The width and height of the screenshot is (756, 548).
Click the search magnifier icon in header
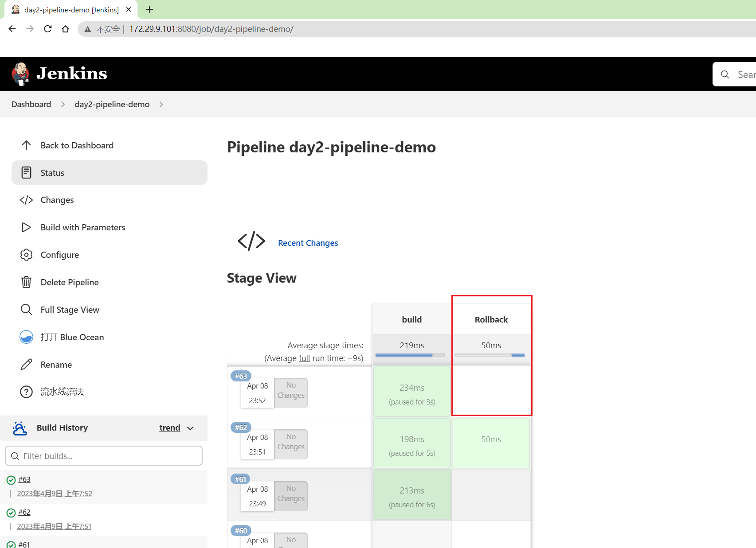coord(725,74)
